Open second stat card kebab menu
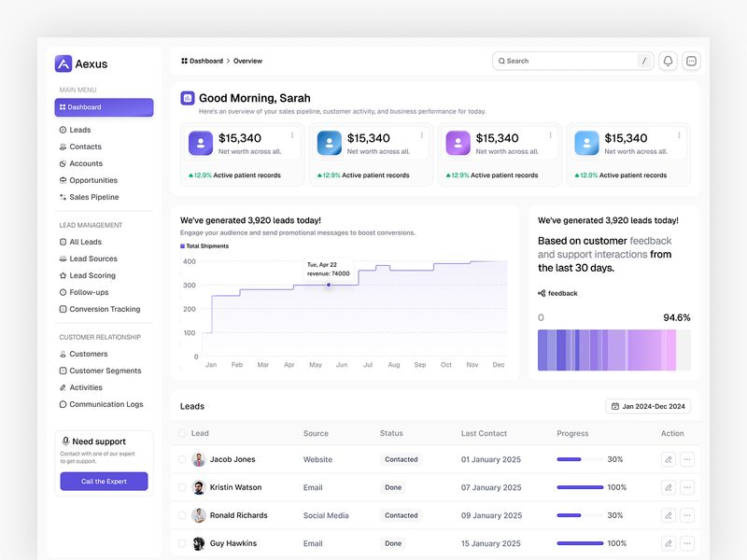The height and width of the screenshot is (560, 747). tap(422, 135)
